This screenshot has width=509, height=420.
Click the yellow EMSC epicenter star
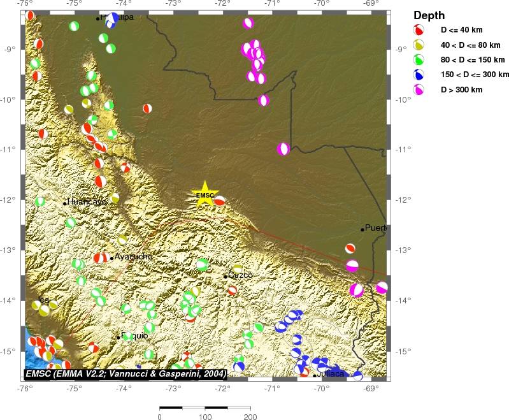pyautogui.click(x=204, y=196)
